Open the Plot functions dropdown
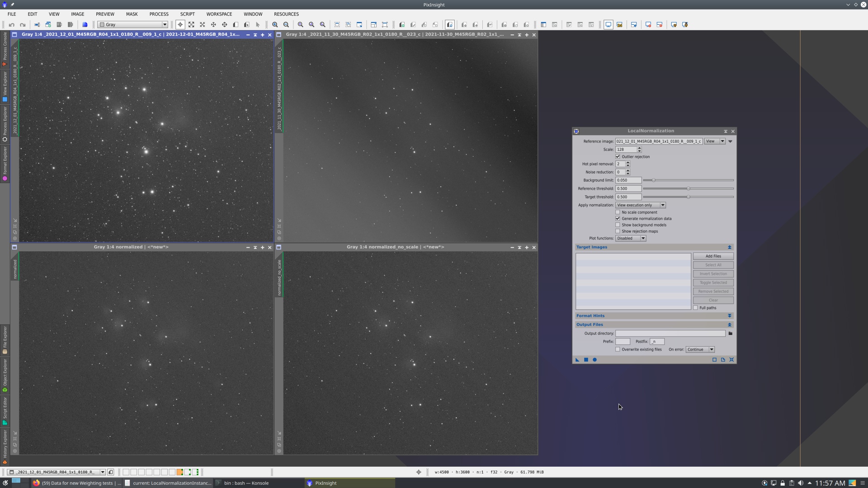868x488 pixels. coord(631,239)
